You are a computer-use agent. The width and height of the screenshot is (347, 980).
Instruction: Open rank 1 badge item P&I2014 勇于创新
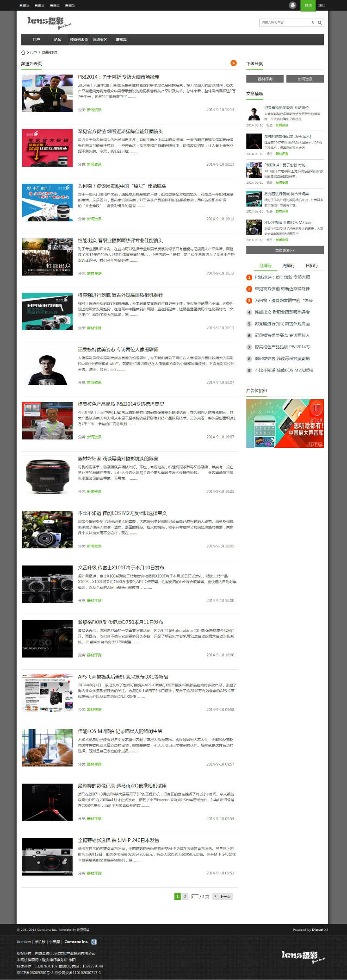(282, 277)
